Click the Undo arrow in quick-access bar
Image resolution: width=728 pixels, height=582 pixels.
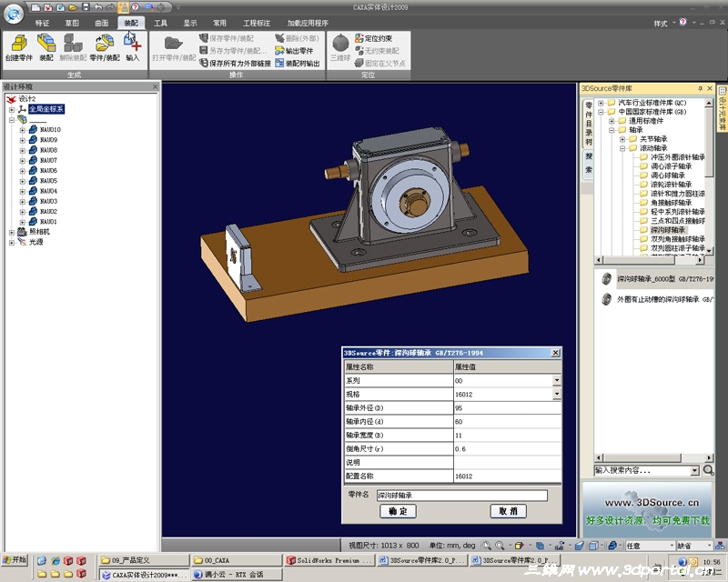point(98,7)
